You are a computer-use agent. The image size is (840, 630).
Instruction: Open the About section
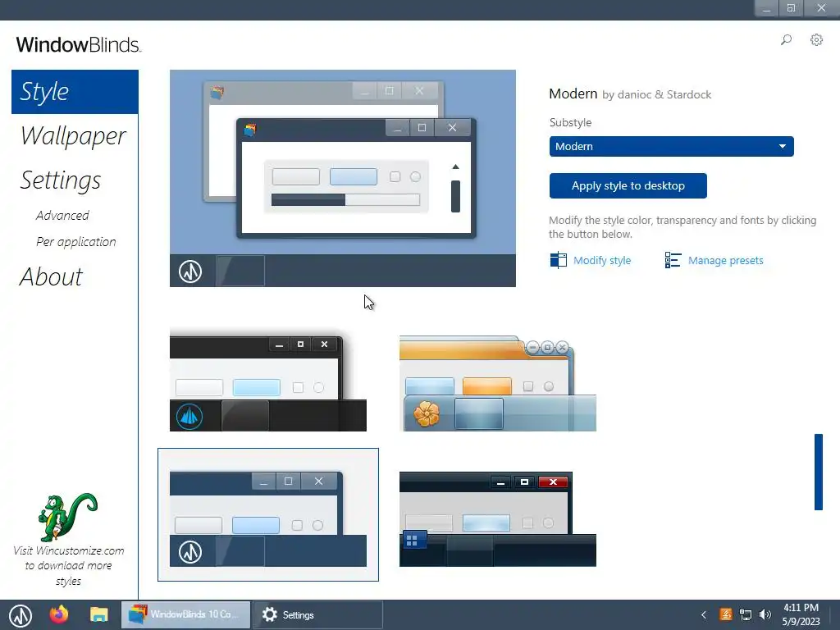coord(51,277)
